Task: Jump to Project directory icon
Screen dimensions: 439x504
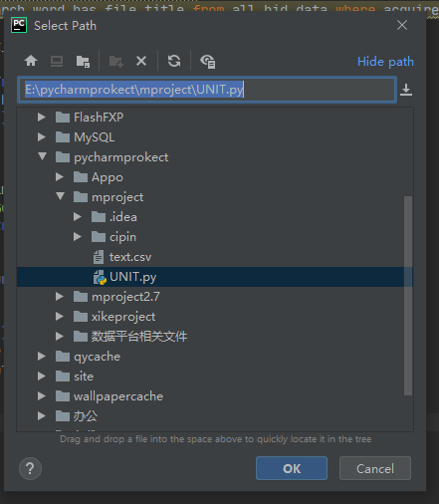Action: click(x=83, y=62)
